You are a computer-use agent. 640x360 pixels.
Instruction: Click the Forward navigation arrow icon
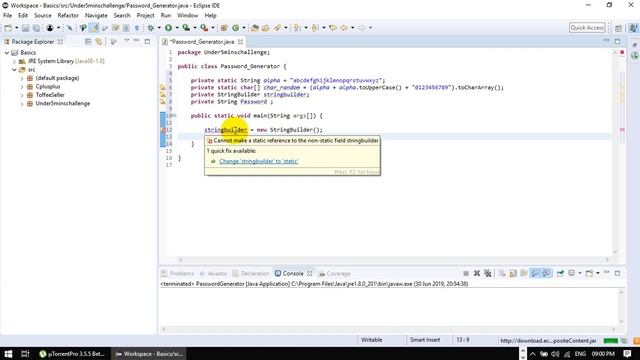tap(362, 28)
